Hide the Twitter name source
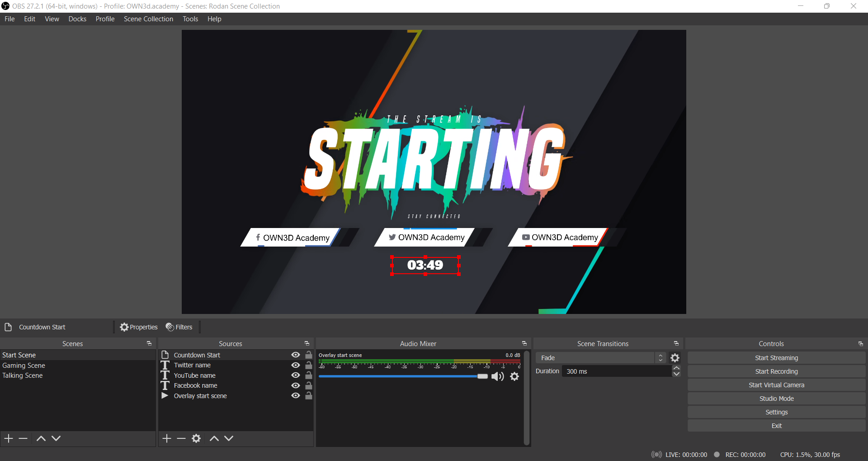Viewport: 868px width, 461px height. (x=296, y=365)
